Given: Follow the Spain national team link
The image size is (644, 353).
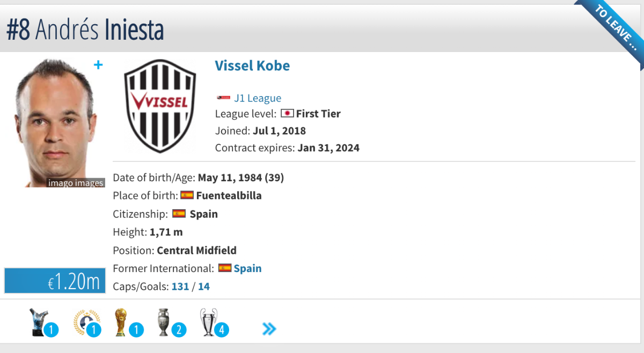Looking at the screenshot, I should (x=247, y=268).
